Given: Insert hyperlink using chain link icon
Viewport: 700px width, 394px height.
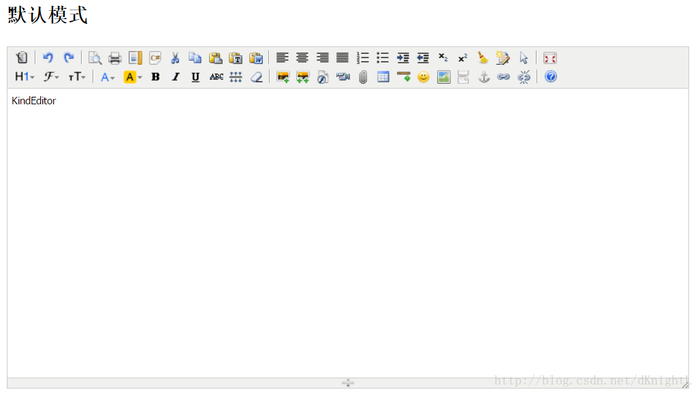Looking at the screenshot, I should tap(504, 77).
